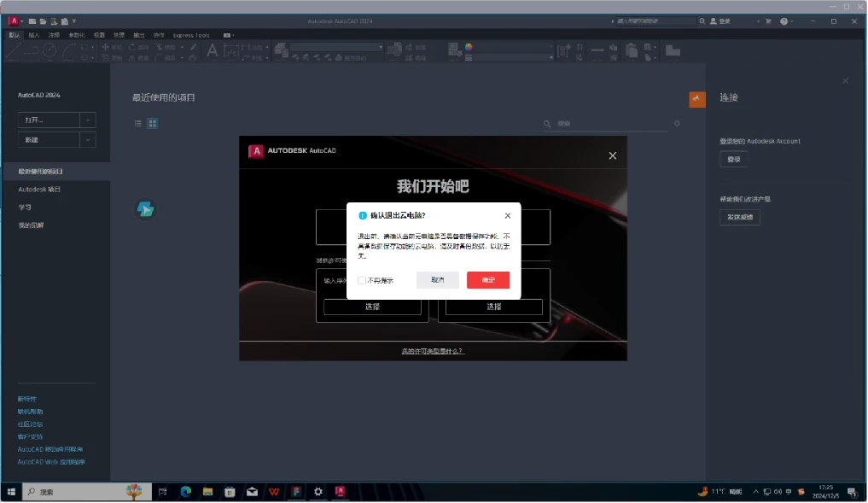Image resolution: width=868 pixels, height=503 pixels.
Task: Open the Help question mark icon
Action: tap(784, 21)
